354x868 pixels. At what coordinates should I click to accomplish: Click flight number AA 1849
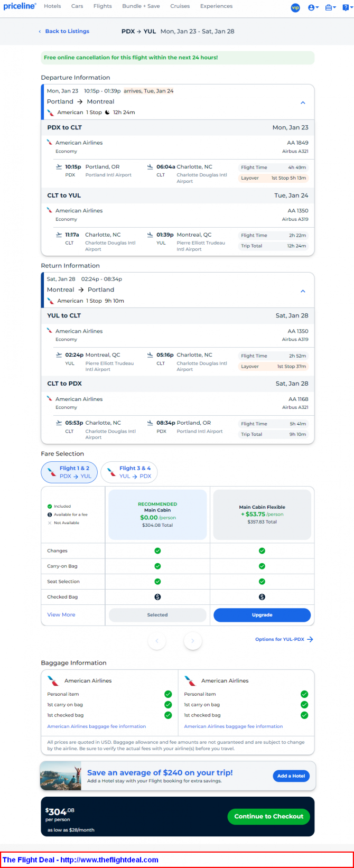[x=298, y=143]
